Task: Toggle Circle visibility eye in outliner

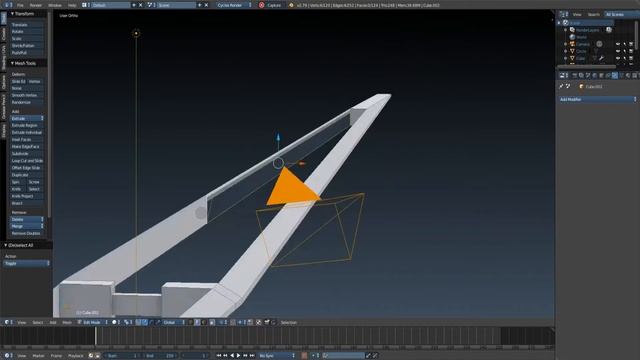Action: pyautogui.click(x=618, y=51)
